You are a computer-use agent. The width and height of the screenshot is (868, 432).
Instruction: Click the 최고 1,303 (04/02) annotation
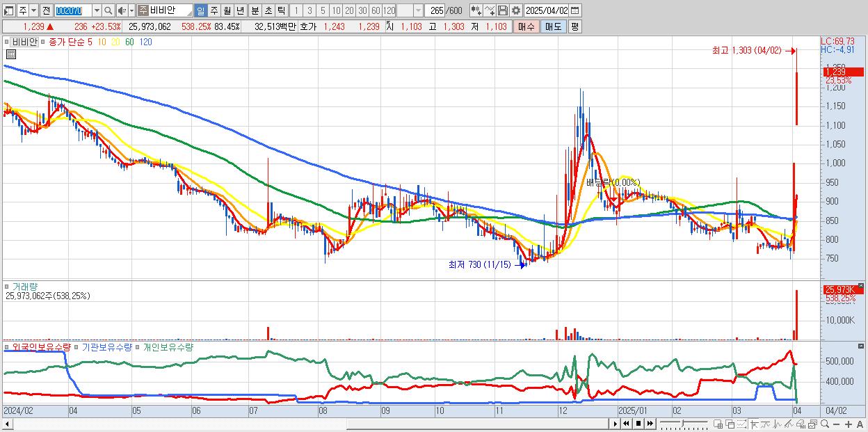[x=747, y=50]
